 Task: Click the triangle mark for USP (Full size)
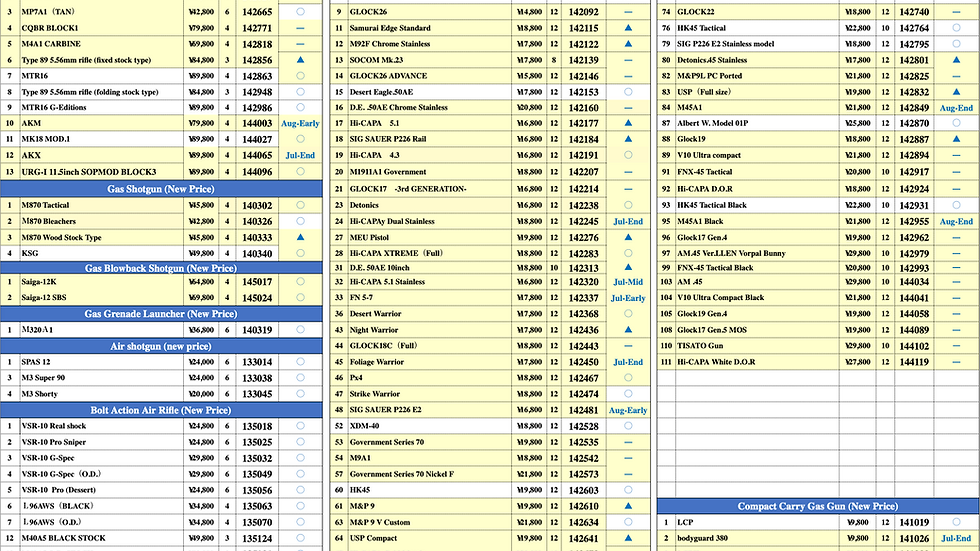(x=956, y=92)
